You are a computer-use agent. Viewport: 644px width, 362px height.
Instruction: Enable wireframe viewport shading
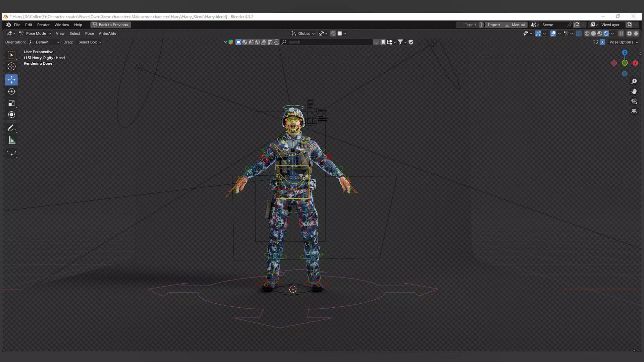click(587, 34)
